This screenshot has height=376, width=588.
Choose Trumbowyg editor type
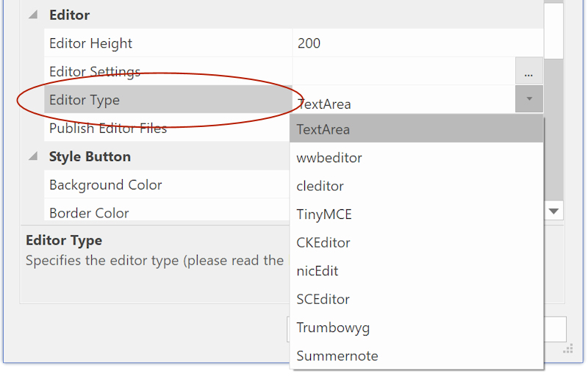click(415, 328)
